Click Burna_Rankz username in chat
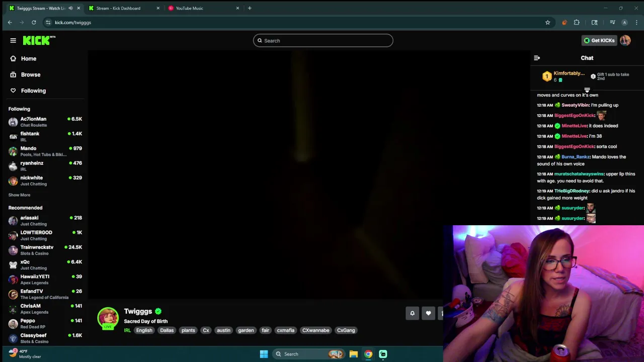 pyautogui.click(x=576, y=157)
